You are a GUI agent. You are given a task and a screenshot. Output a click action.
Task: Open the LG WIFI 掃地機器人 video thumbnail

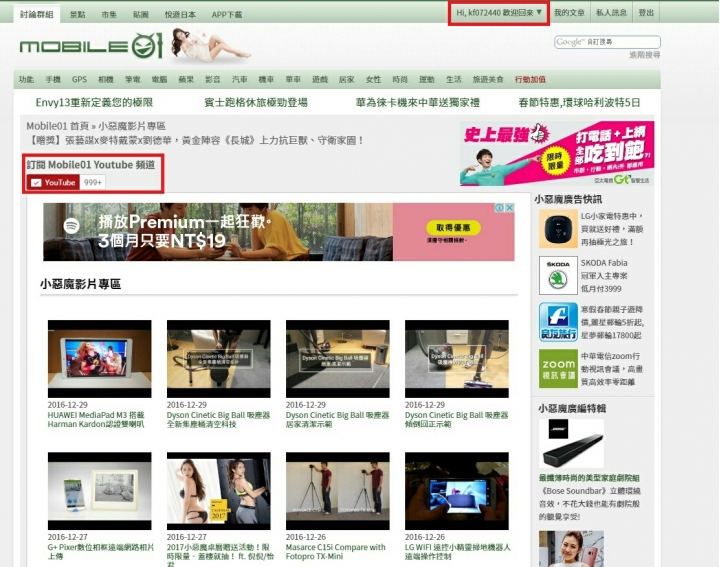(456, 491)
